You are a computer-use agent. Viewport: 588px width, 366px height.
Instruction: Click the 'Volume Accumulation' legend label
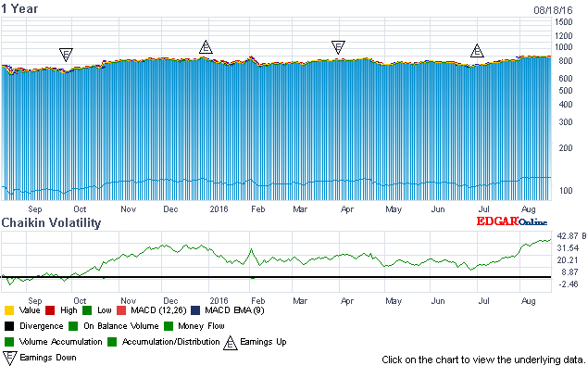(61, 342)
